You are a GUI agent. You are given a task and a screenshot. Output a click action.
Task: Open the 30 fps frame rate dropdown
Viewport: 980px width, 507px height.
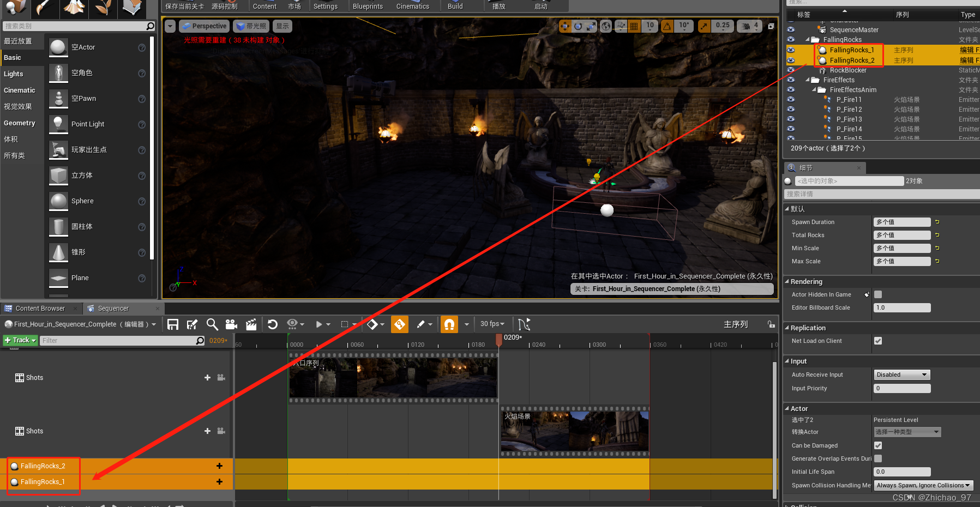[x=491, y=324]
